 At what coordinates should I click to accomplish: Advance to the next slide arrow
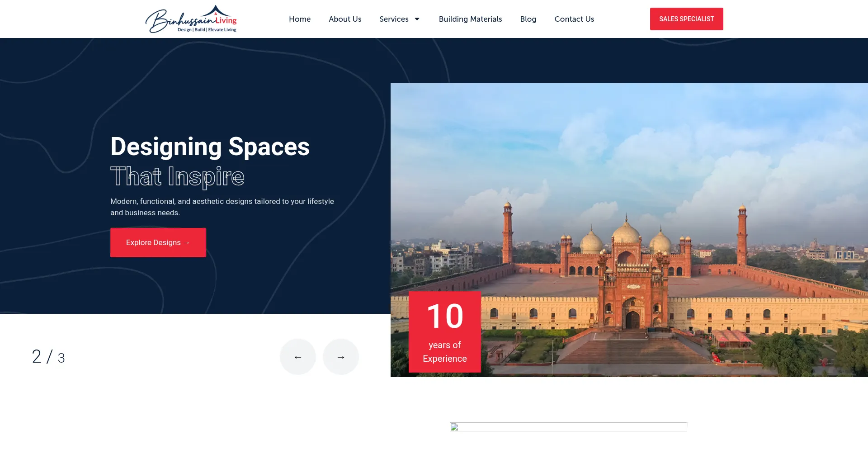click(x=341, y=357)
